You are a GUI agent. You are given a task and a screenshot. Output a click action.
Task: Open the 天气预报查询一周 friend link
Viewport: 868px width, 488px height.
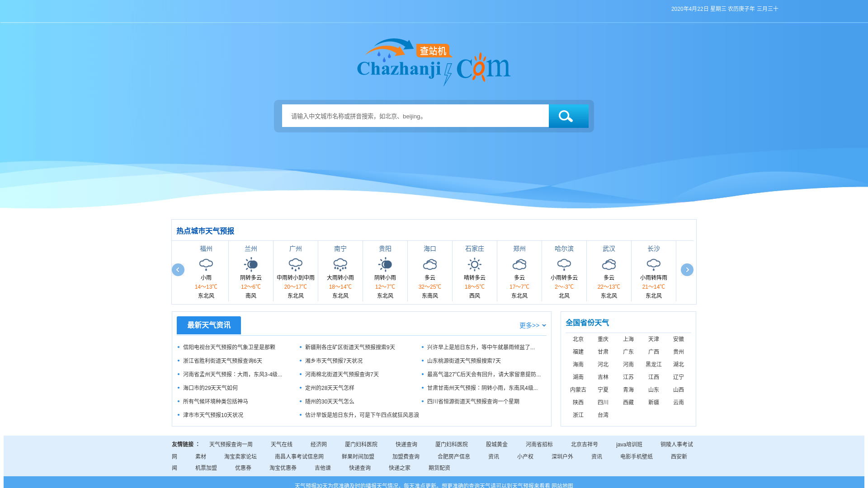tap(231, 444)
